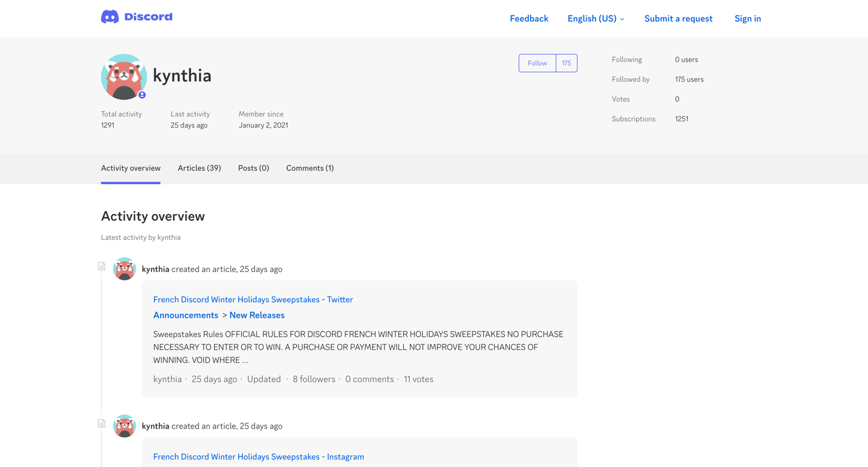This screenshot has width=868, height=467.
Task: Click Last activity "25 days ago" value
Action: (189, 125)
